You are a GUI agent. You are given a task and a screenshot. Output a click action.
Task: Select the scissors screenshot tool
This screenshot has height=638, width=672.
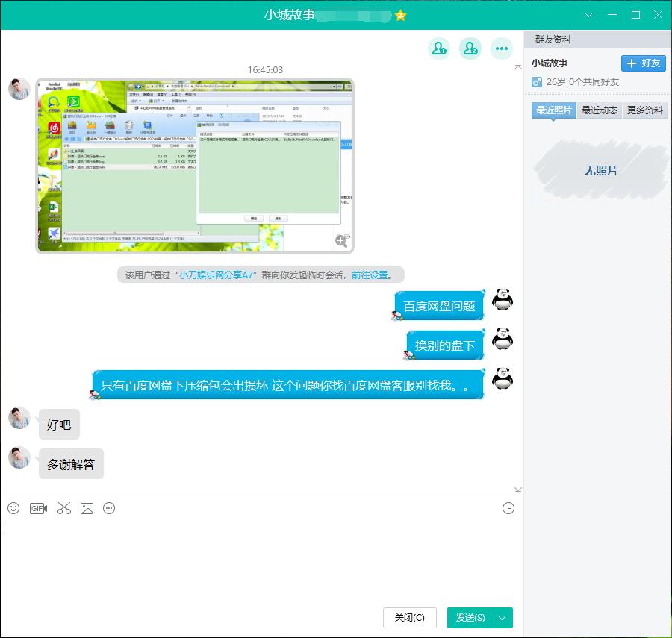click(x=63, y=508)
